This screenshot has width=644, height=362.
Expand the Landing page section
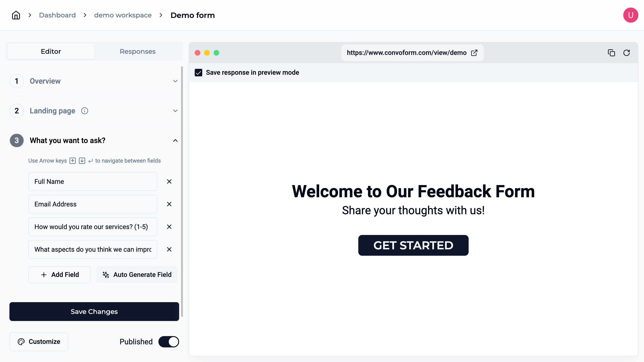click(176, 111)
